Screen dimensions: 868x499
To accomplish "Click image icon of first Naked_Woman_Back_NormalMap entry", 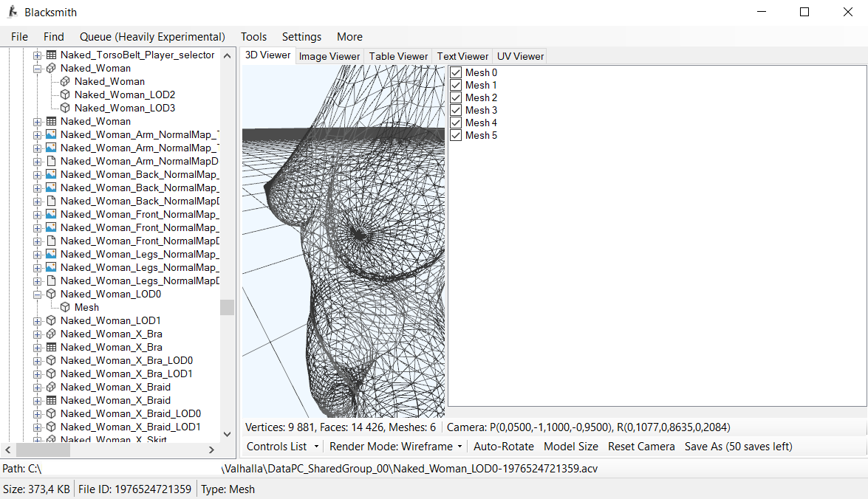I will coord(51,174).
